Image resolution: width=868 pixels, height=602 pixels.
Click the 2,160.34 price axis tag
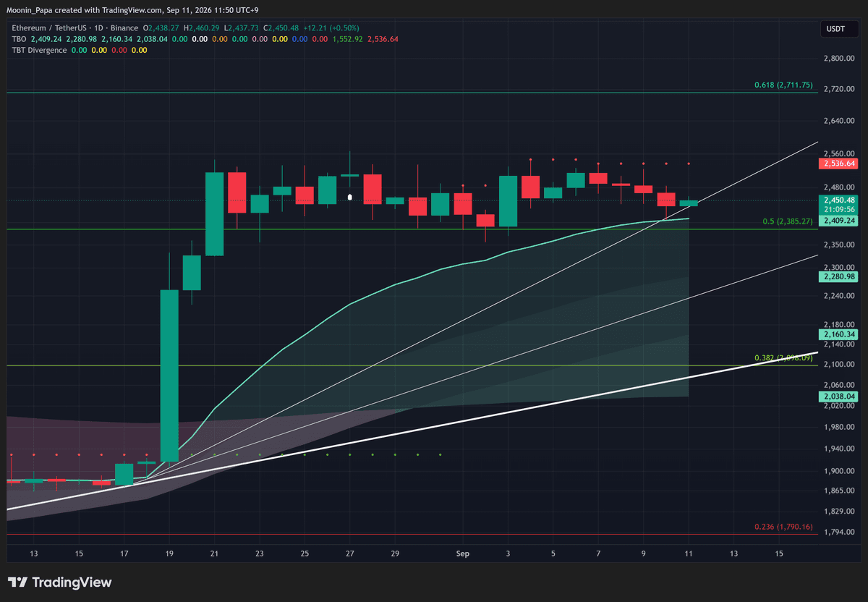click(838, 334)
